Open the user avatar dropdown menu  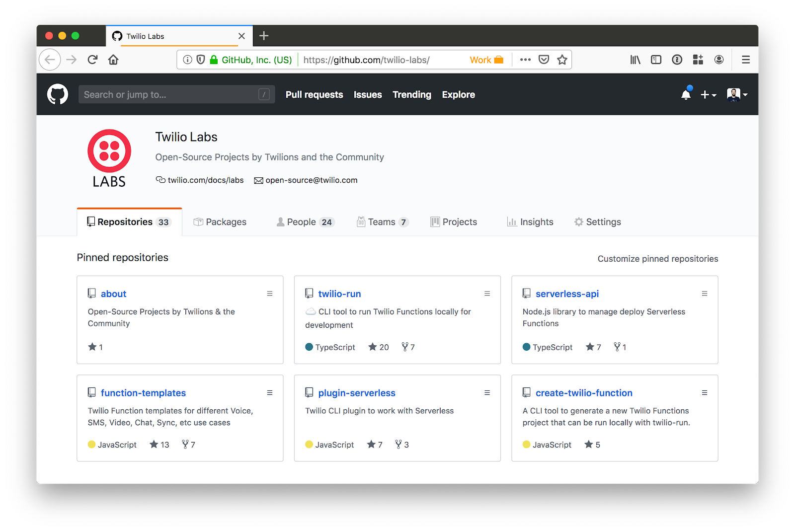pos(737,94)
